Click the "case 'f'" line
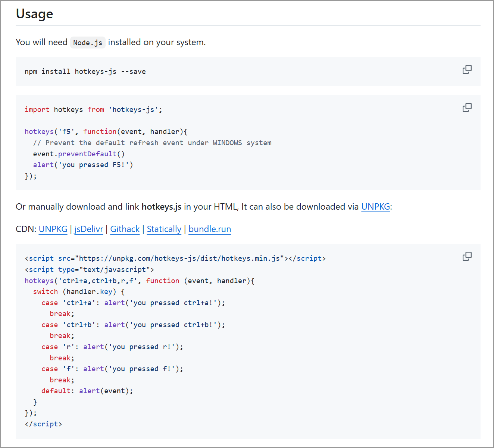 112,369
